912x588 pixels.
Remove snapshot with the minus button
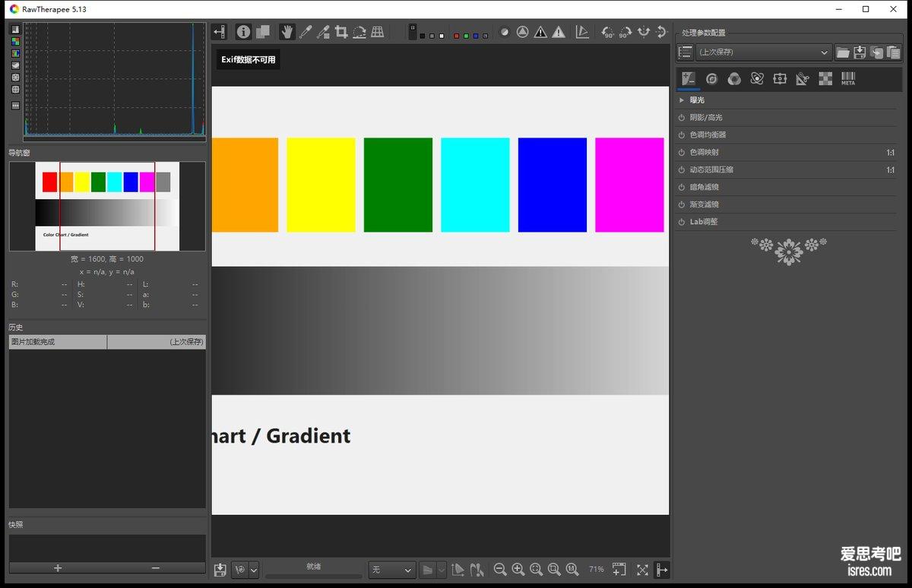tap(156, 568)
